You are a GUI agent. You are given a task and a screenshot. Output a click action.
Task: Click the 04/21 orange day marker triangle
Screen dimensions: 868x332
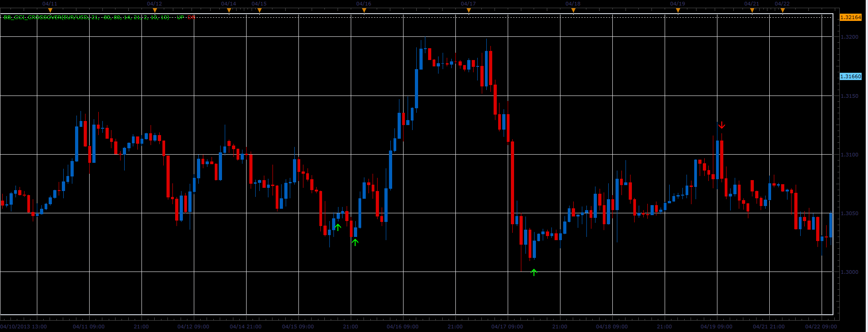coord(752,10)
